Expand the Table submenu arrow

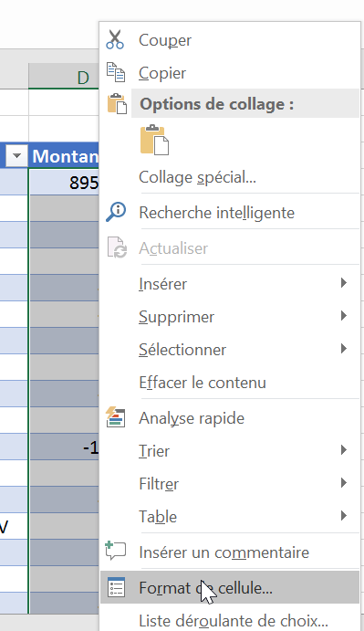coord(344,516)
